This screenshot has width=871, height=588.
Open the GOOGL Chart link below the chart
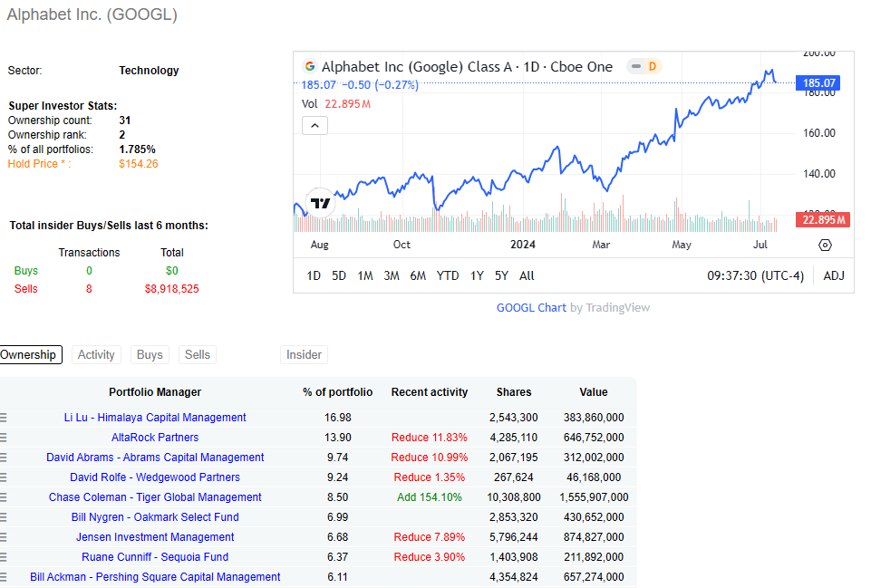[x=531, y=307]
